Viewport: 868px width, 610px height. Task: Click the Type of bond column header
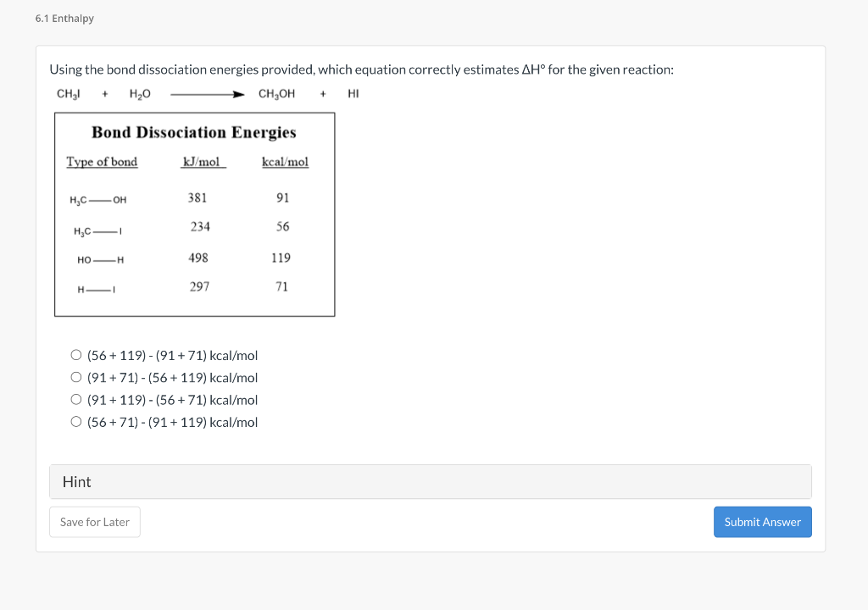pos(102,162)
